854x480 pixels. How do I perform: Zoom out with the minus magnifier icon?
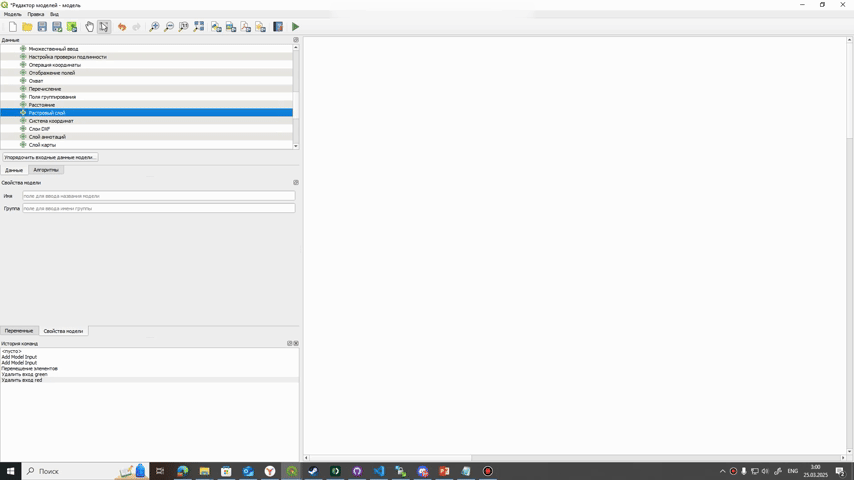(x=169, y=27)
